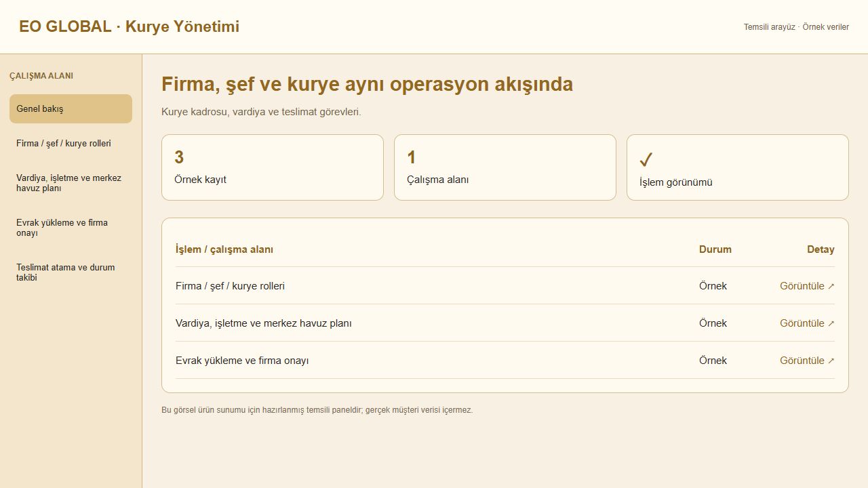Click the Evrak yükleme ve firma onayı table row name

tap(242, 361)
